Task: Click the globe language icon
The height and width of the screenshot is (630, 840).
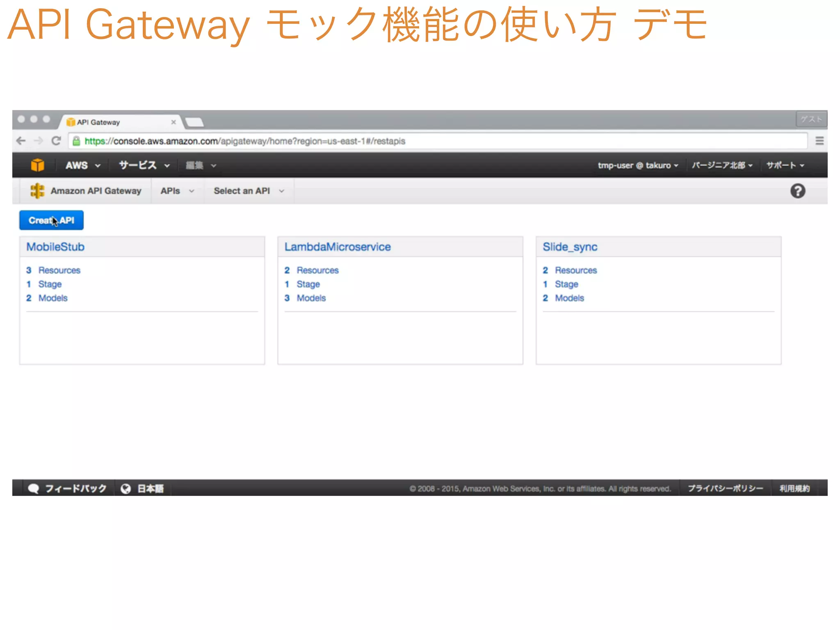Action: [126, 488]
